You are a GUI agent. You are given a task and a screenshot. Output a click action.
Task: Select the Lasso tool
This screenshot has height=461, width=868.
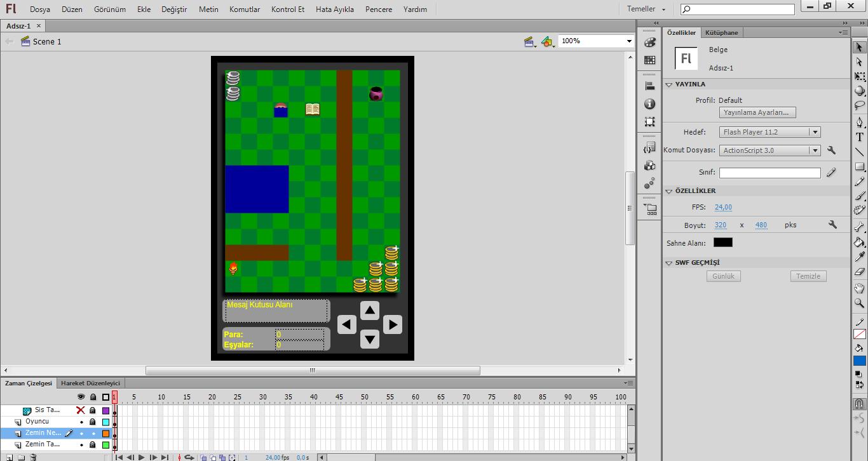click(x=859, y=105)
